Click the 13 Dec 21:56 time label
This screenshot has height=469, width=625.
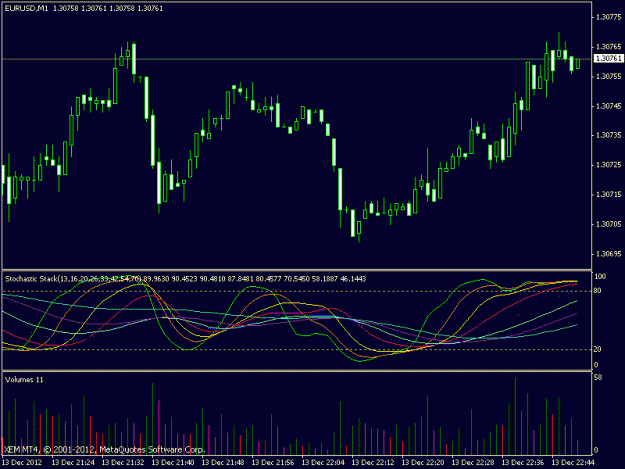click(273, 462)
